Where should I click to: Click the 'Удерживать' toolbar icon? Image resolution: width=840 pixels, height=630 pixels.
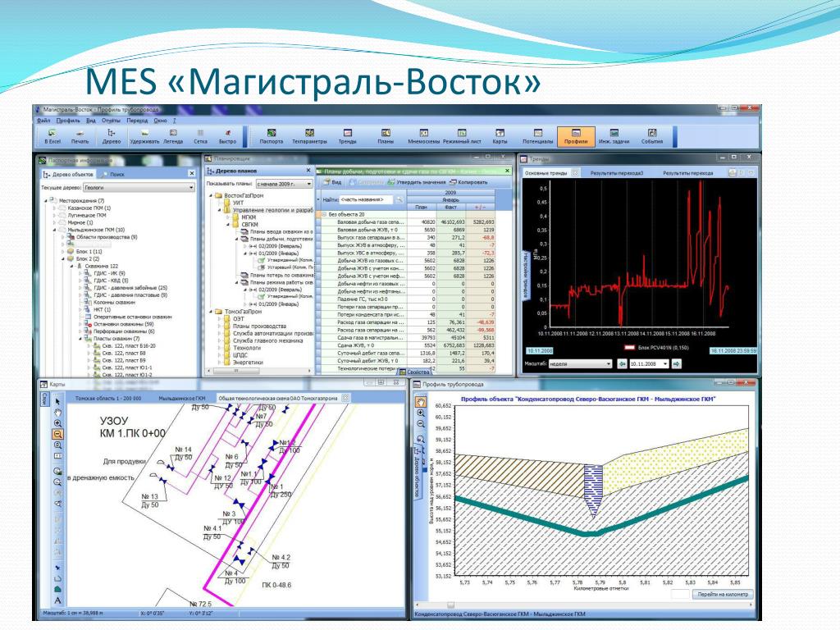pyautogui.click(x=144, y=136)
